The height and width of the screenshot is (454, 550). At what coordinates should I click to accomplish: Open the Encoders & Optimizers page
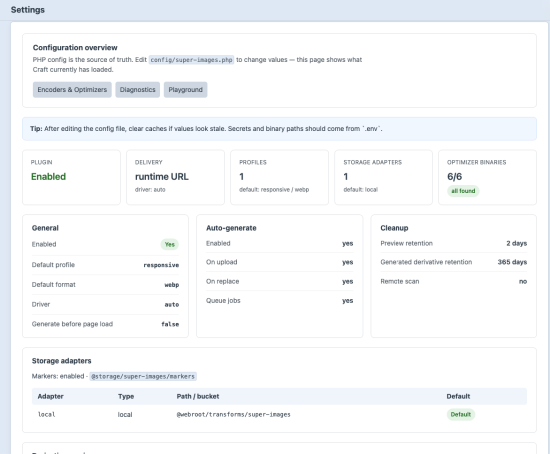(x=72, y=90)
